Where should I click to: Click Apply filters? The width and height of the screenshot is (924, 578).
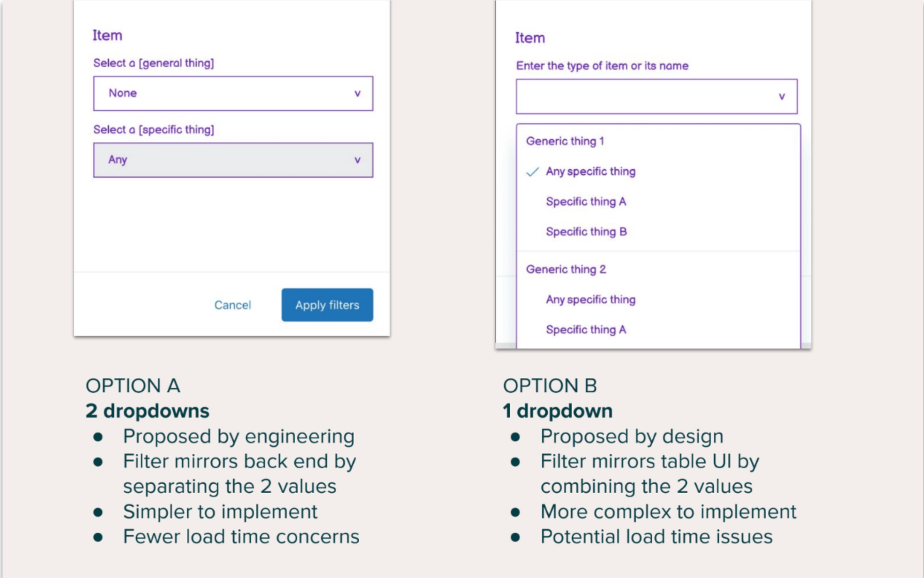click(x=328, y=305)
